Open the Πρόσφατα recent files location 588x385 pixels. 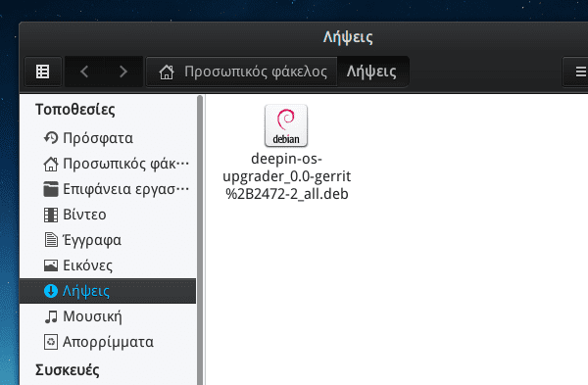tap(108, 138)
